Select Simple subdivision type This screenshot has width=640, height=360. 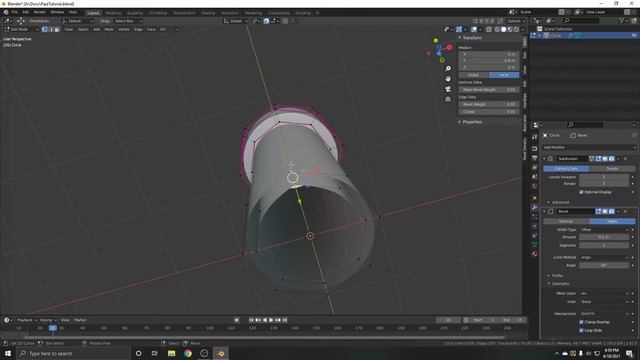[612, 169]
